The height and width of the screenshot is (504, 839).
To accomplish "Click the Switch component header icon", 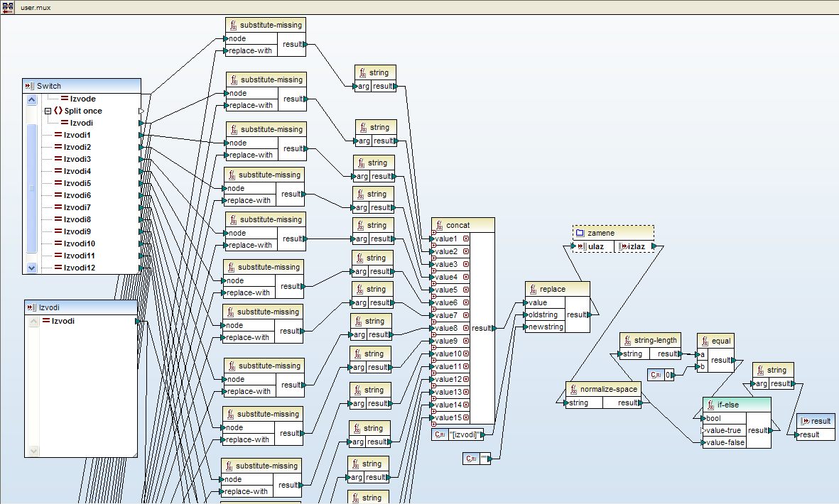I will point(29,85).
